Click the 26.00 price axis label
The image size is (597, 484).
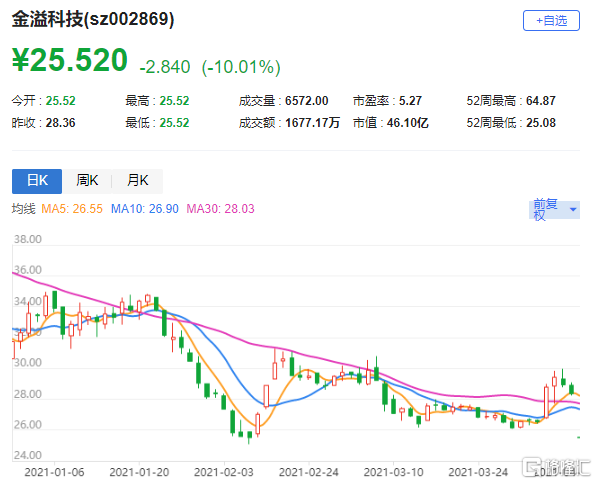point(27,425)
